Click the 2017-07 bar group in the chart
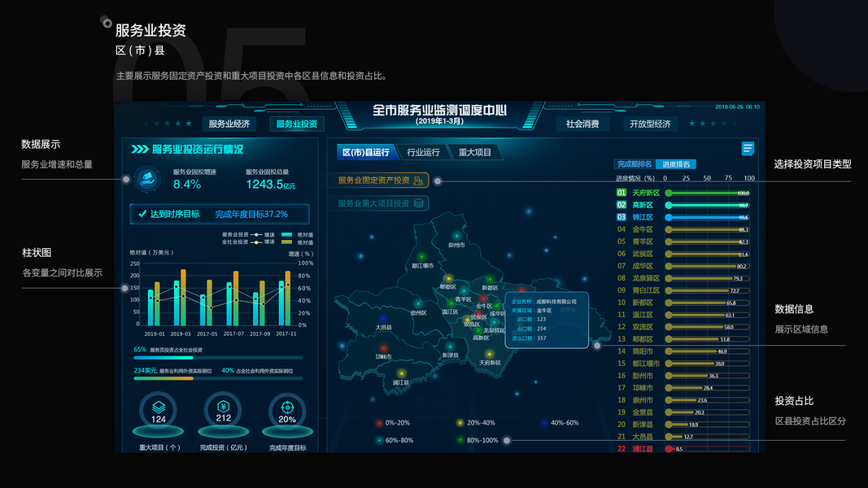This screenshot has height=488, width=868. point(233,298)
